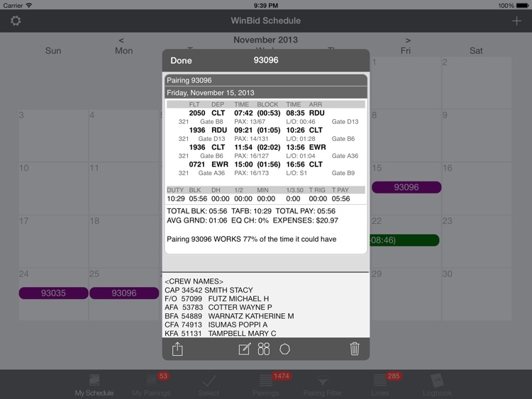Viewport: 532px width, 399px height.
Task: Open the Pairings tab
Action: pos(266,385)
